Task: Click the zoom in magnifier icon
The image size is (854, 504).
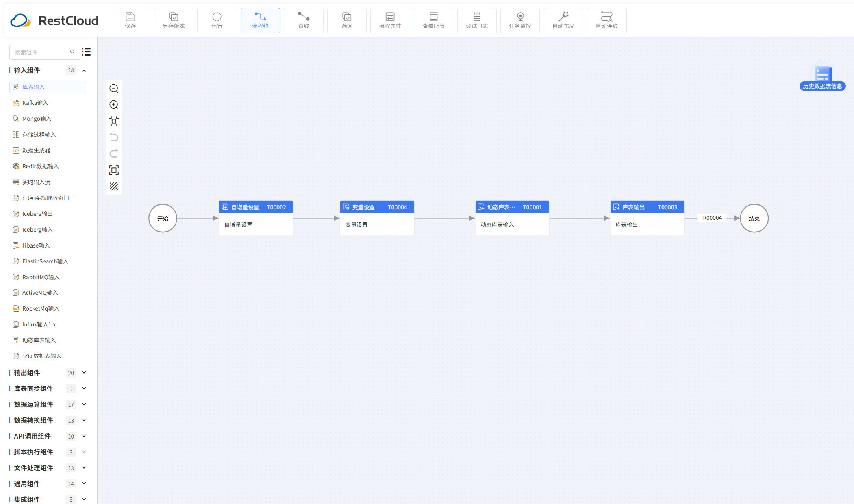Action: 114,105
